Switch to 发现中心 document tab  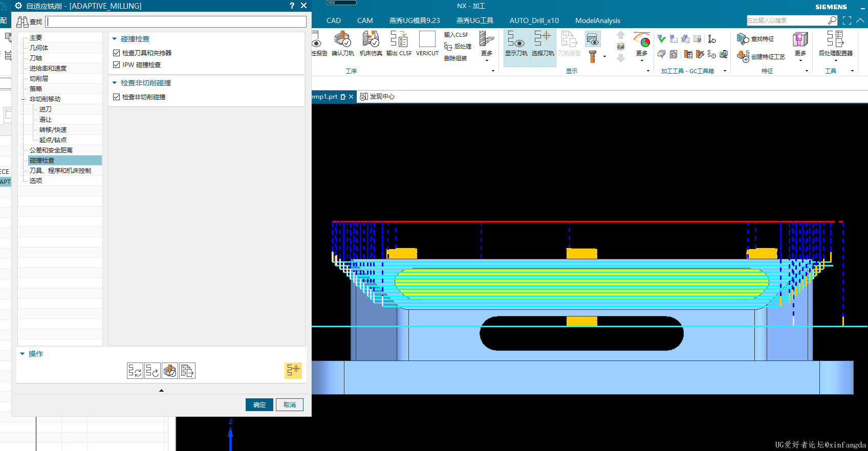coord(377,97)
